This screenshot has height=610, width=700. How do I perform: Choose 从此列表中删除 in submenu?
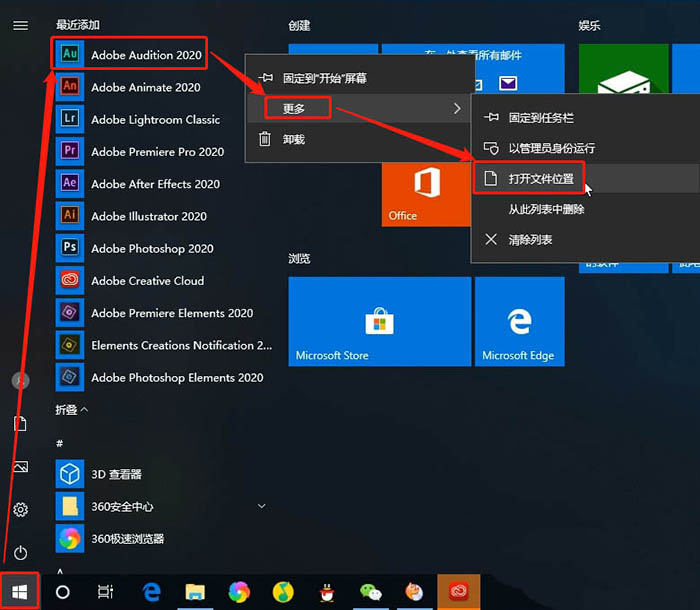pos(586,209)
